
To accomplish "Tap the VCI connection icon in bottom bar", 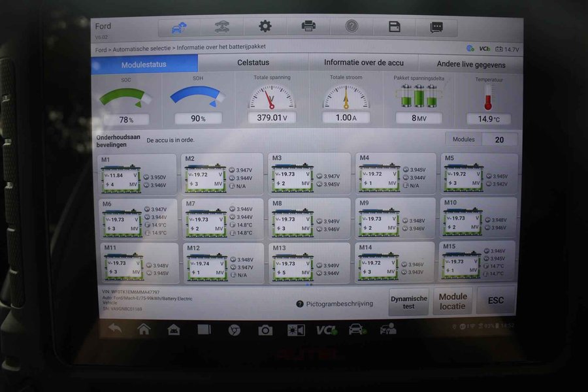I will coord(325,330).
